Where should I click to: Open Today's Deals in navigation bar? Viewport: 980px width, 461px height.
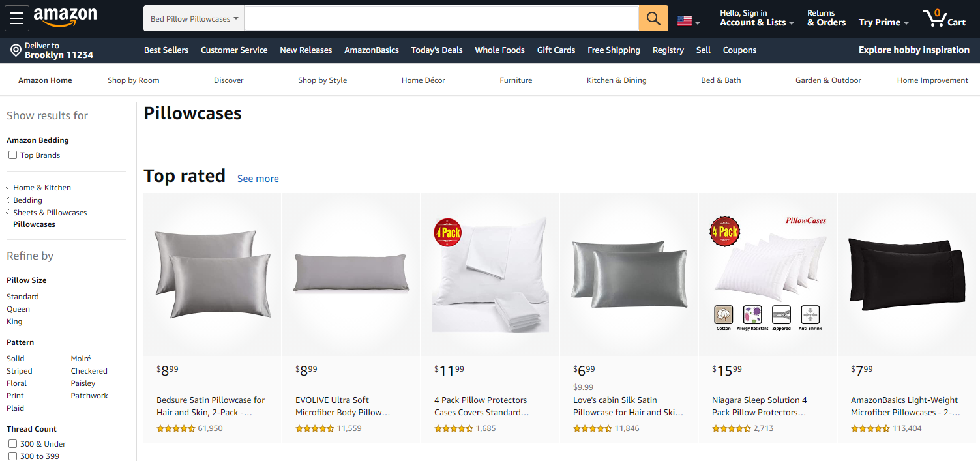[437, 50]
